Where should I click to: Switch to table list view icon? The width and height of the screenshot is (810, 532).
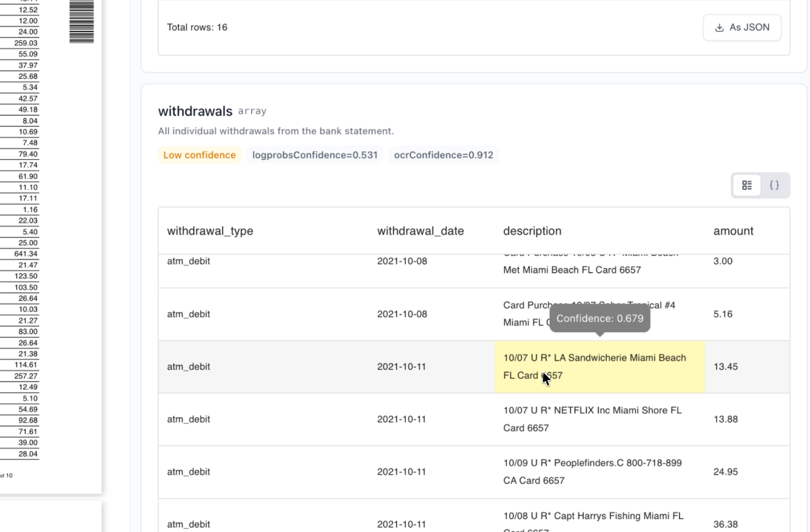[747, 185]
